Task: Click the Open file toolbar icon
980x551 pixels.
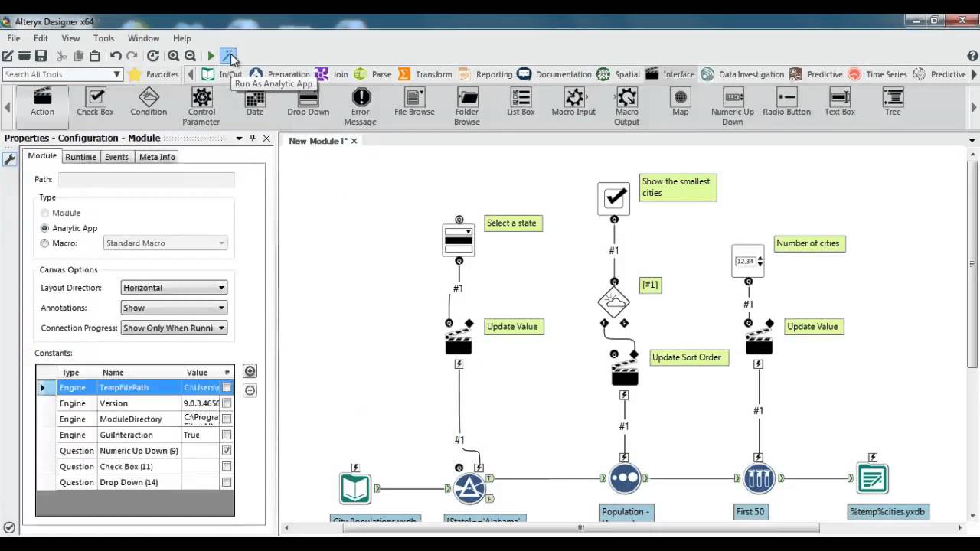Action: click(x=24, y=56)
